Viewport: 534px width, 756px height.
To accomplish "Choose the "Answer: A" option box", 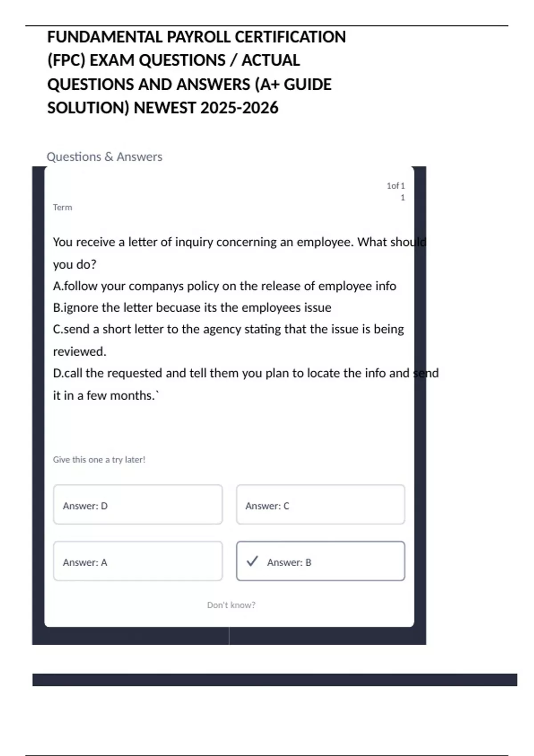I will click(x=138, y=561).
